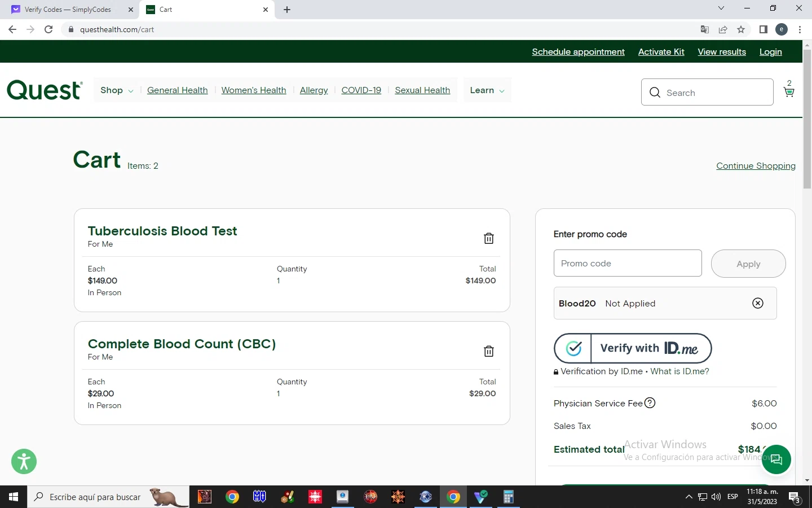Open Allergy category
Image resolution: width=812 pixels, height=508 pixels.
coord(314,90)
